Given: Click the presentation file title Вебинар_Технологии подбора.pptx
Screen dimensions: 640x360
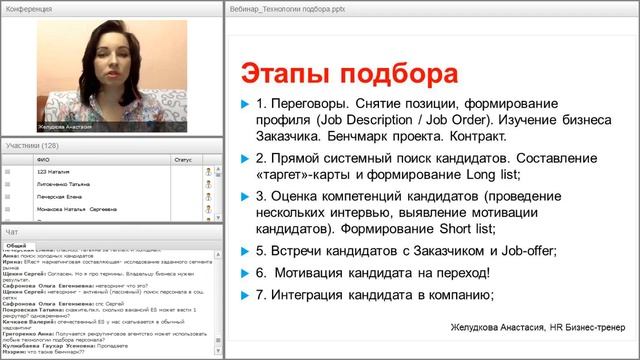Looking at the screenshot, I should (287, 9).
